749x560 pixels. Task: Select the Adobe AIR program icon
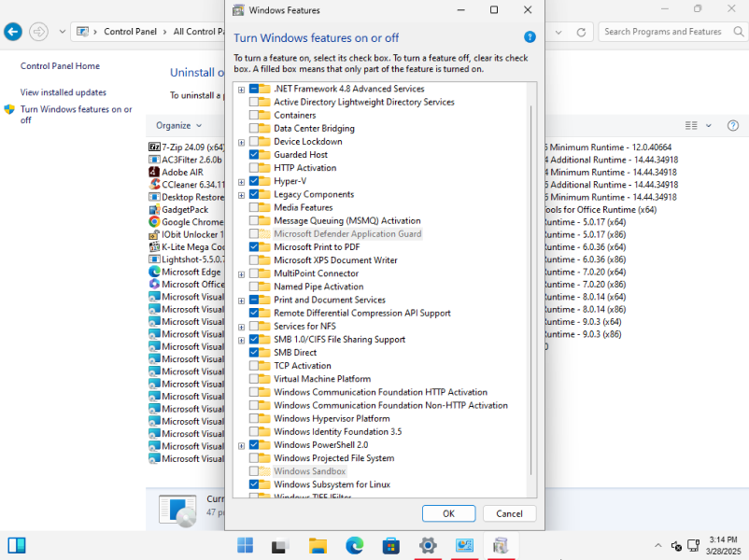click(x=154, y=172)
